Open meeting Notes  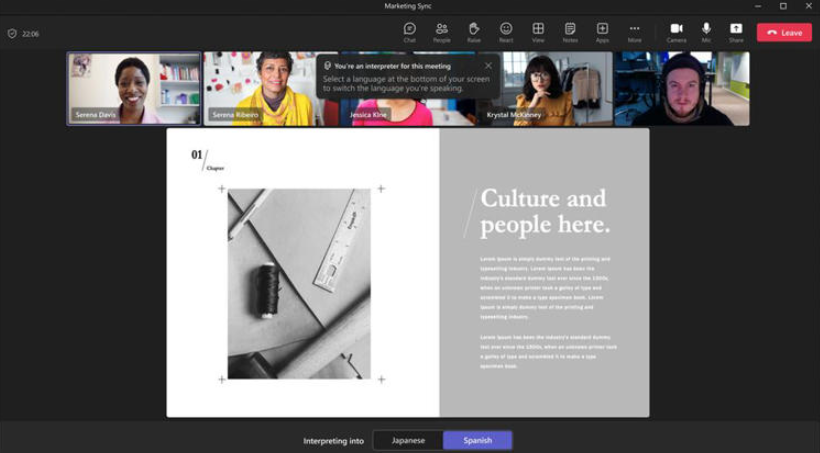click(570, 32)
